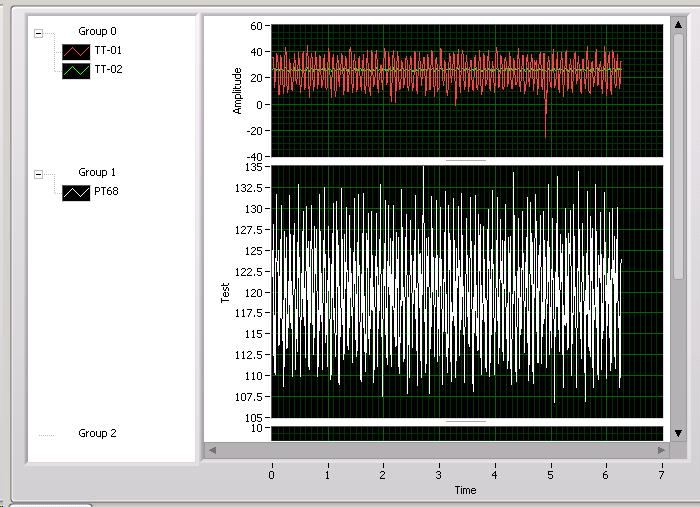Select the TT-01 plot name
The image size is (700, 507).
108,50
